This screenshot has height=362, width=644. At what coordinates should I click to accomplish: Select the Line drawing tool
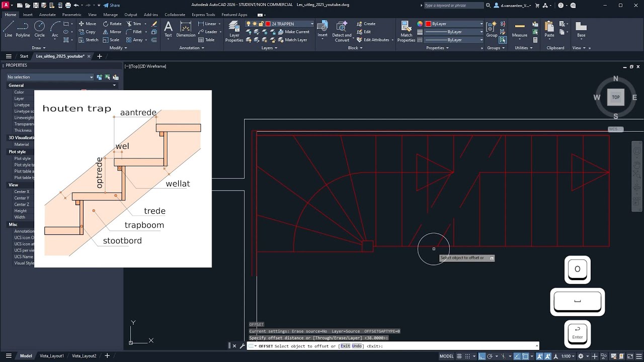point(8,29)
